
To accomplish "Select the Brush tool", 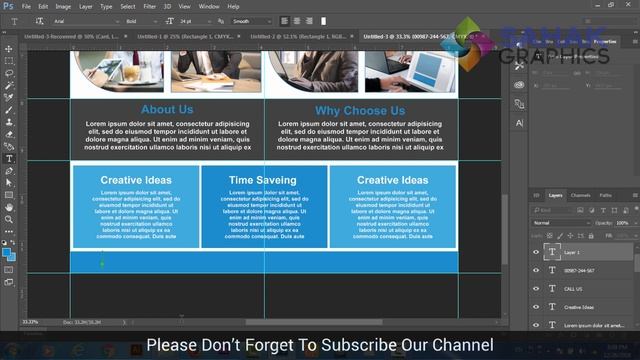I will coord(9,110).
